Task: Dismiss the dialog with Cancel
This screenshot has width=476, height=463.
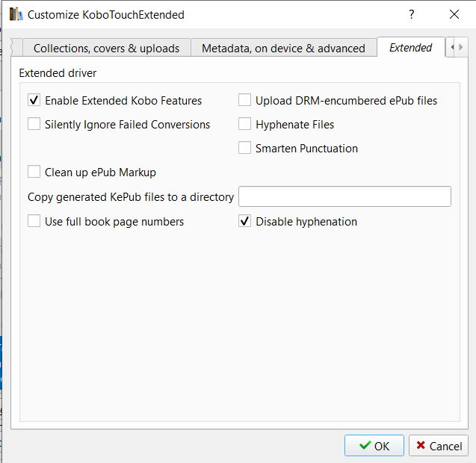Action: coord(439,446)
